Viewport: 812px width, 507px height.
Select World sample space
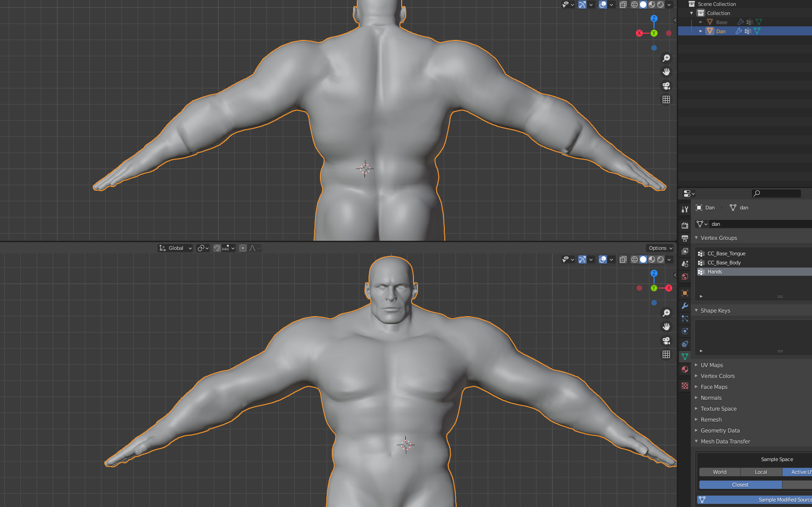(x=720, y=472)
